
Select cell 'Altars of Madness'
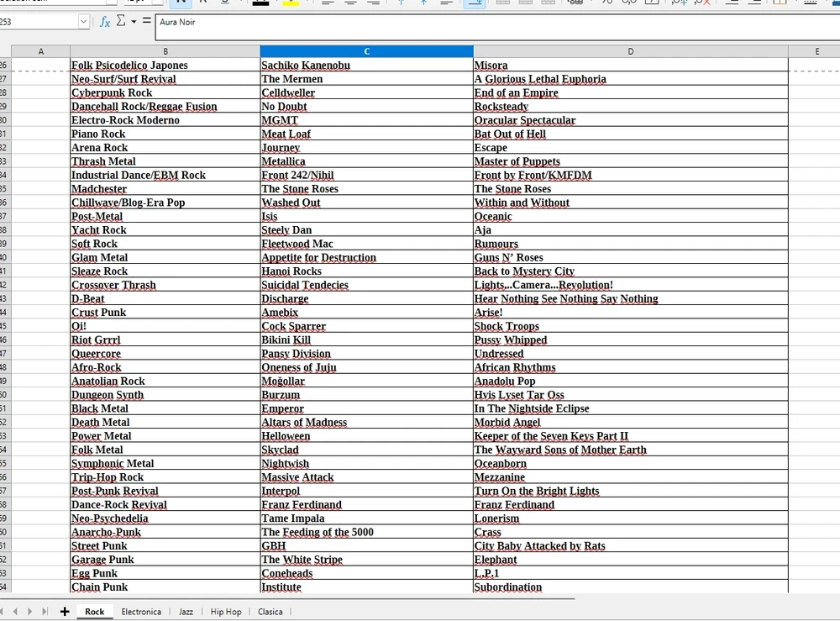[366, 422]
